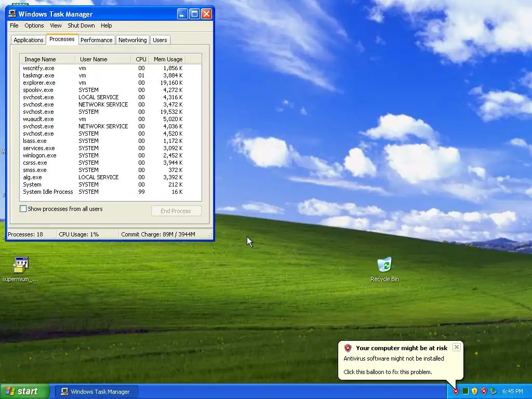Enable Show processes from all users

(23, 209)
